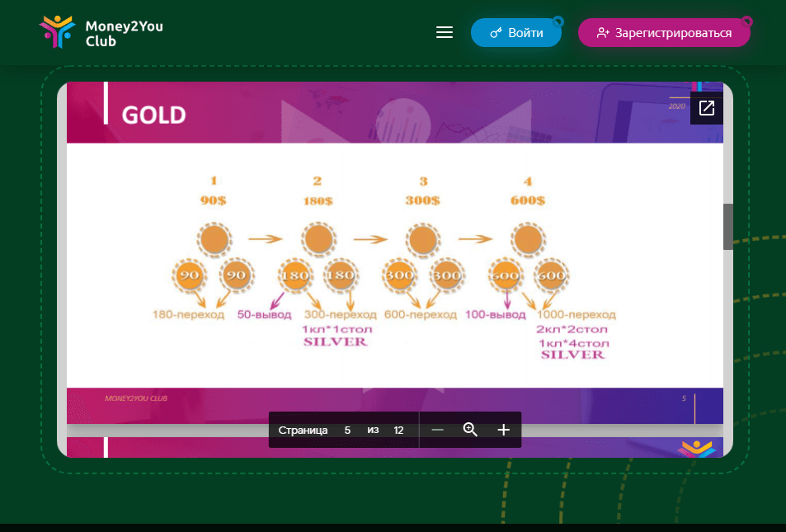Click the total pages number 12
This screenshot has height=532, width=786.
tap(398, 431)
